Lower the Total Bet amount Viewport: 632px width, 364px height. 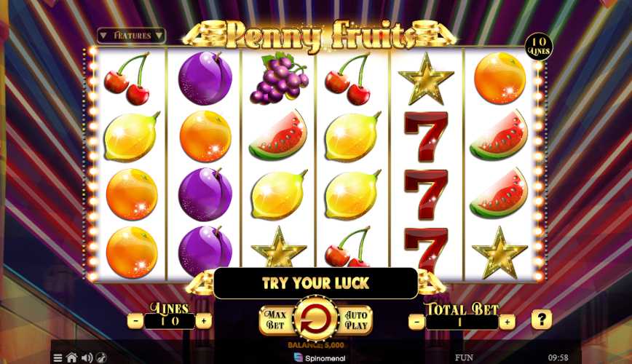click(416, 322)
